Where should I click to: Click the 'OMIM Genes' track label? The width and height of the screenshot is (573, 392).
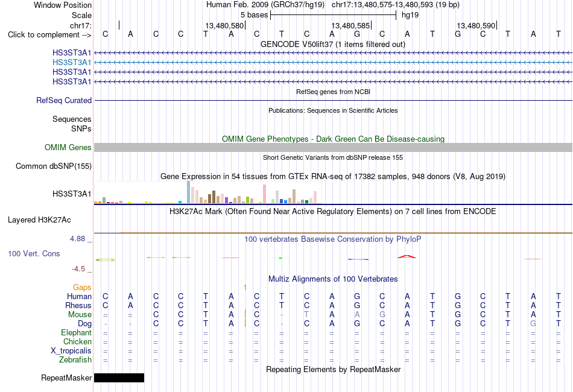(x=68, y=148)
